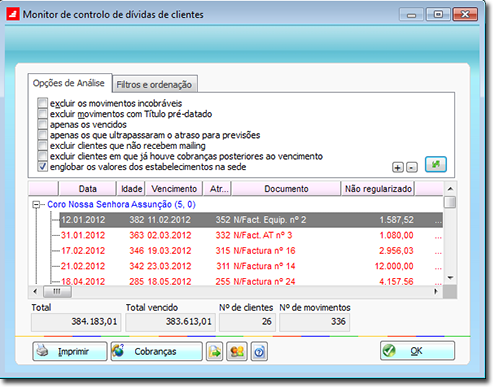The height and width of the screenshot is (391, 496).
Task: Close the Monitor de controlo window
Action: click(x=465, y=14)
